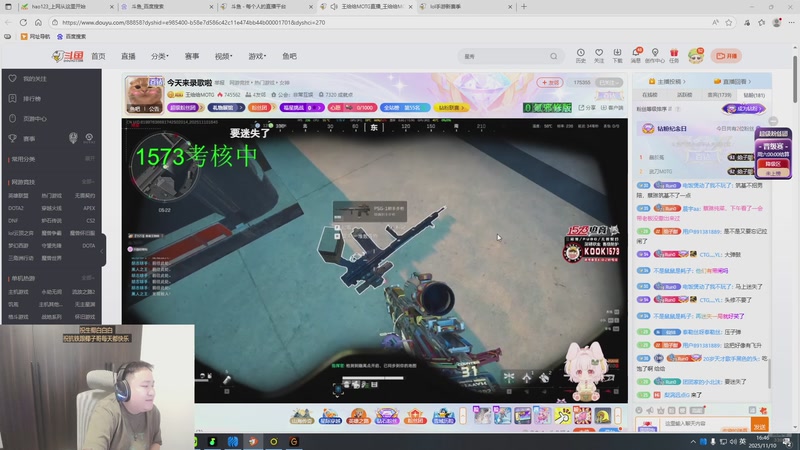Open the 钻粉联盟 yellow badge
Screen dimensions: 800x450
(x=453, y=108)
